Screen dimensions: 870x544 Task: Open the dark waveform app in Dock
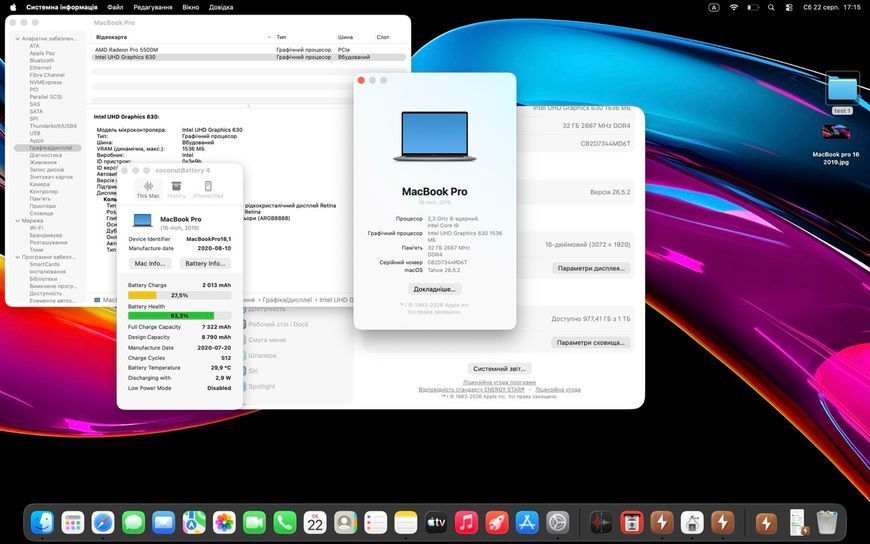(600, 522)
